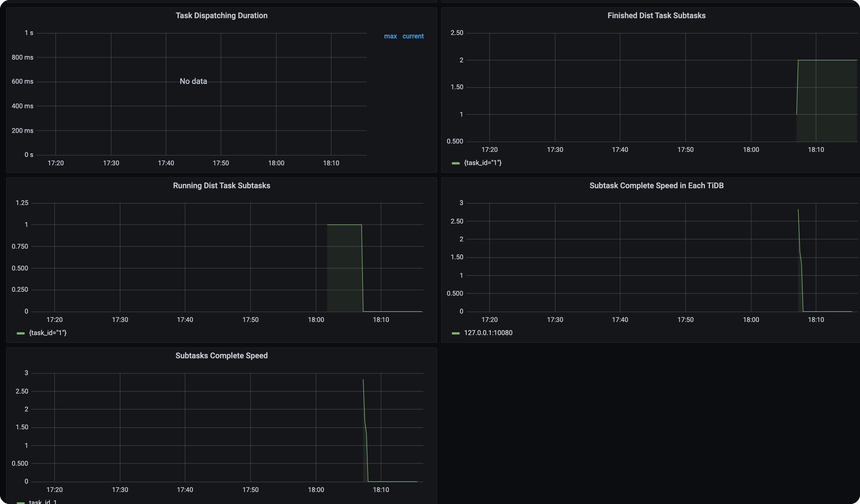Toggle the 127.0.0.1:10080 series visibility
Viewport: 860px width, 504px height.
point(488,333)
